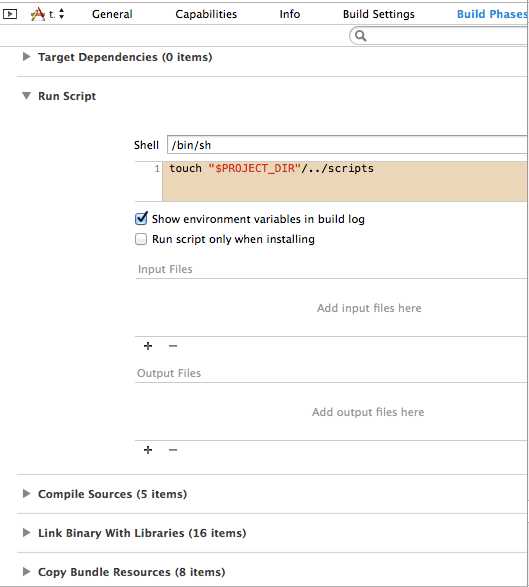The width and height of the screenshot is (529, 587).
Task: Expand Target Dependencies section
Action: coord(26,57)
